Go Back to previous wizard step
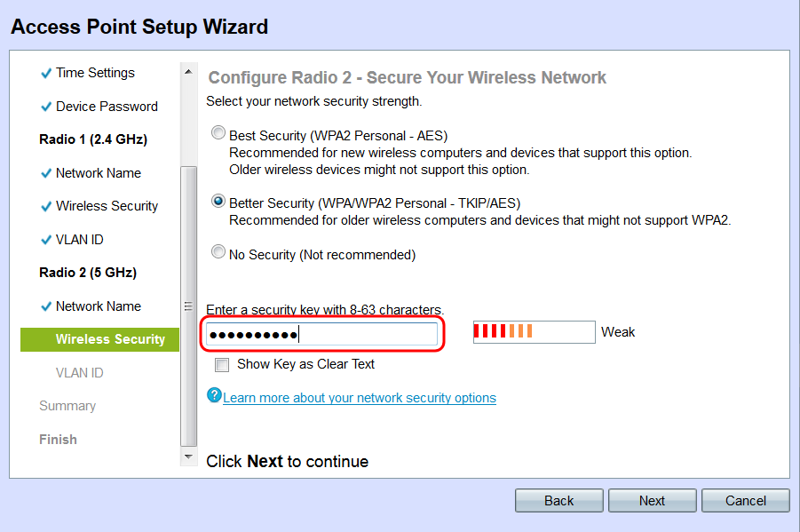Screen dimensions: 800x532 point(558,501)
